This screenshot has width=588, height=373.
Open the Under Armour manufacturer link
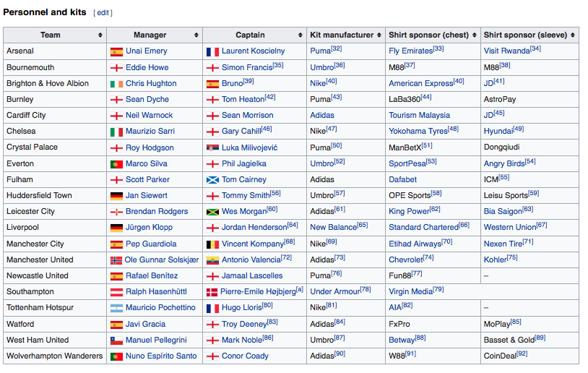point(334,292)
